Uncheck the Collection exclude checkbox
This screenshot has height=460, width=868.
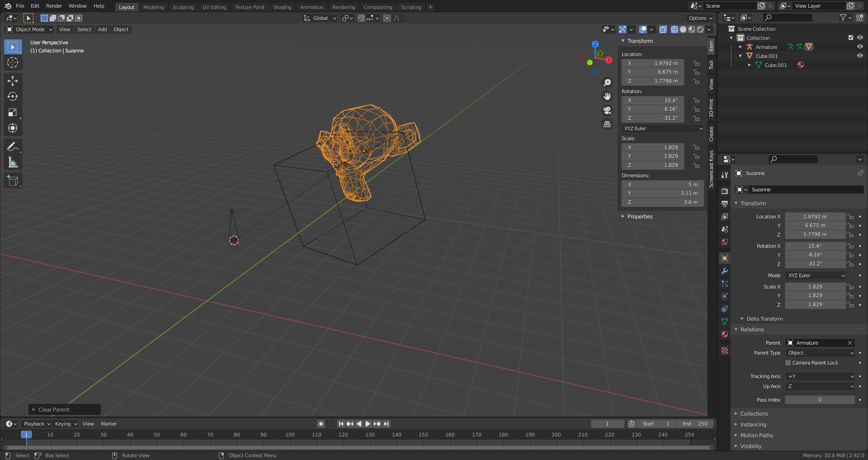[851, 38]
